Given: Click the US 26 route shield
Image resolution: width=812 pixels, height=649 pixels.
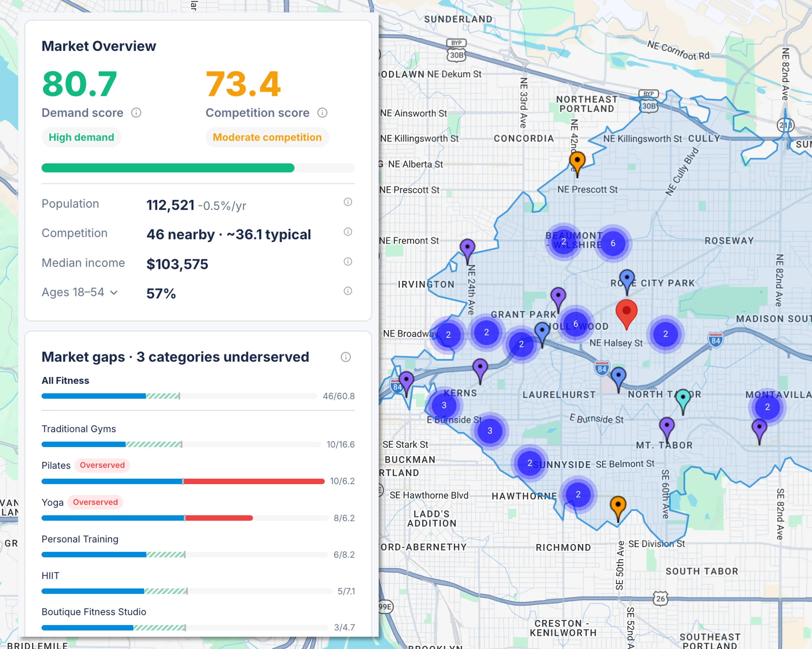Looking at the screenshot, I should [660, 599].
